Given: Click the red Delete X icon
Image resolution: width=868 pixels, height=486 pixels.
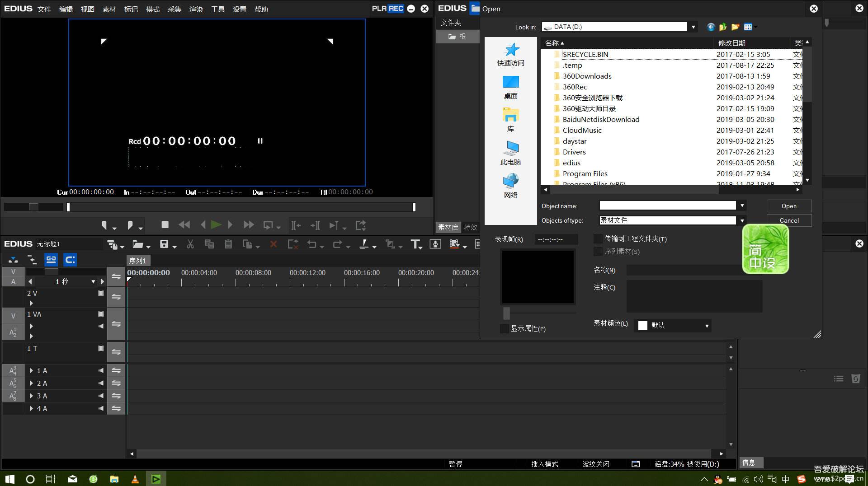Looking at the screenshot, I should click(x=274, y=244).
